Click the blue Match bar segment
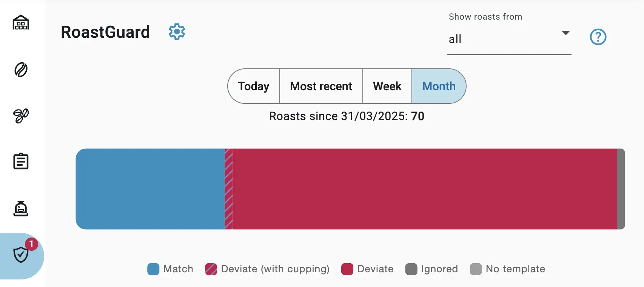644x287 pixels. pyautogui.click(x=150, y=189)
